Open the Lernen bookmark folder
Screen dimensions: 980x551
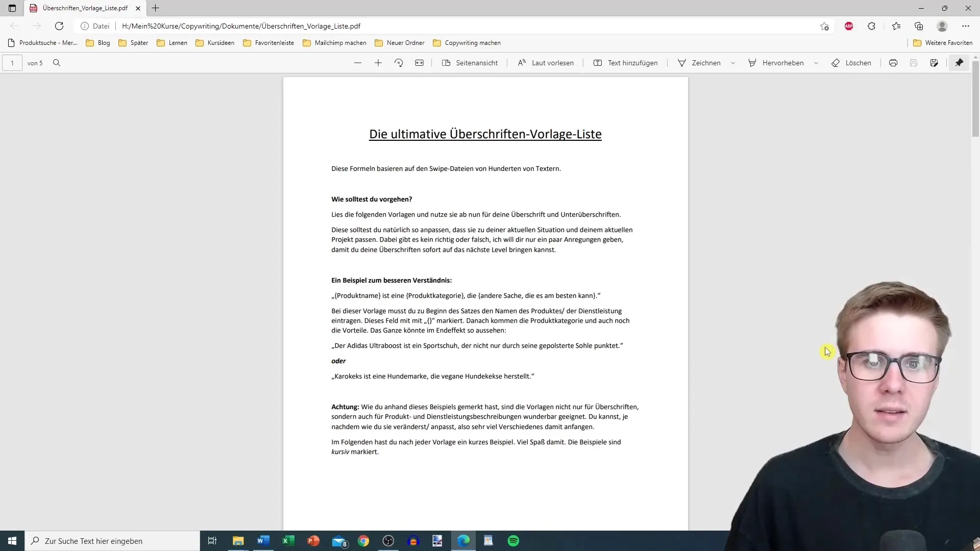172,43
